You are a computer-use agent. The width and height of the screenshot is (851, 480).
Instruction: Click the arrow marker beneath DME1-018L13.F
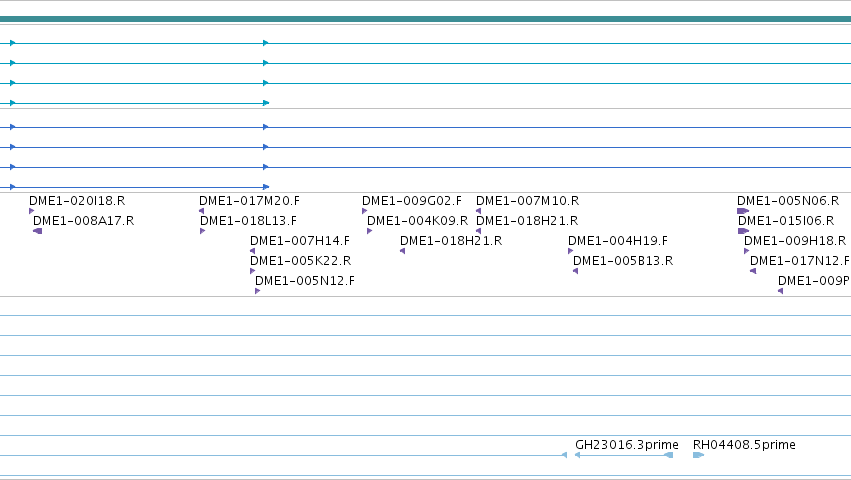click(202, 231)
